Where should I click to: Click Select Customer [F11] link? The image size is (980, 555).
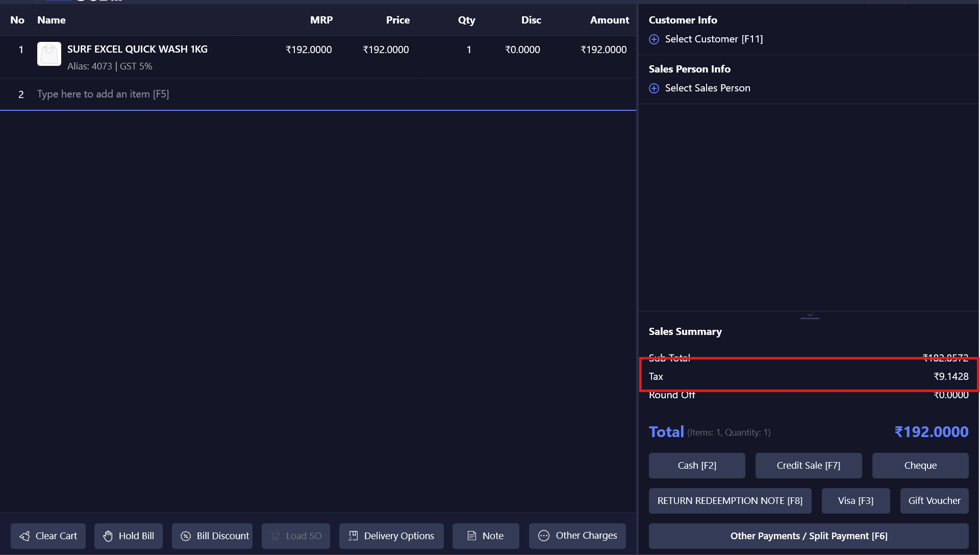pos(713,39)
